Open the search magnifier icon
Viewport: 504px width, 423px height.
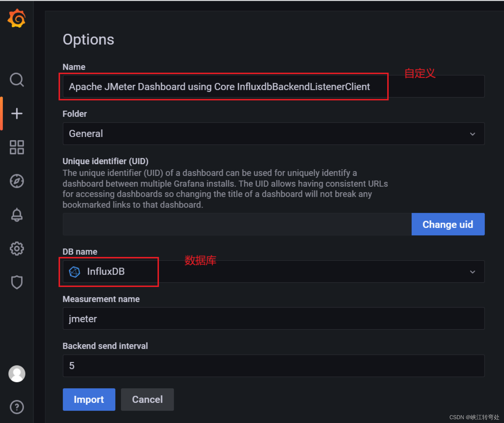click(17, 80)
